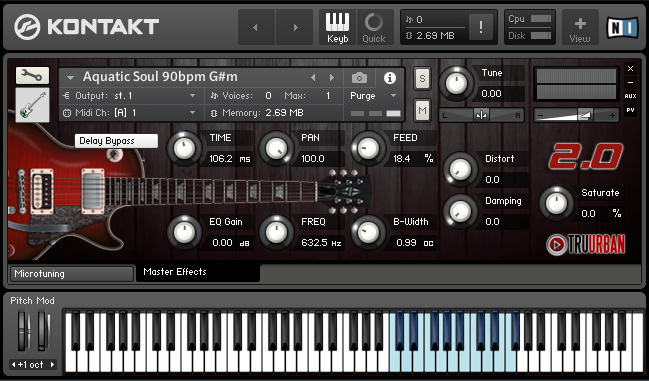Screen dimensions: 649x381
Task: Open the wrench edit mode icon
Action: [x=32, y=75]
